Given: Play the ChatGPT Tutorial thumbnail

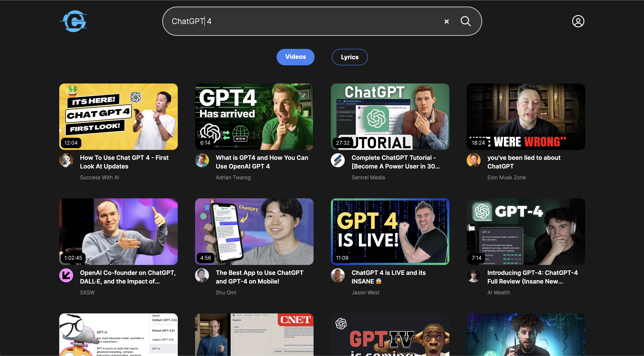Looking at the screenshot, I should click(x=390, y=117).
